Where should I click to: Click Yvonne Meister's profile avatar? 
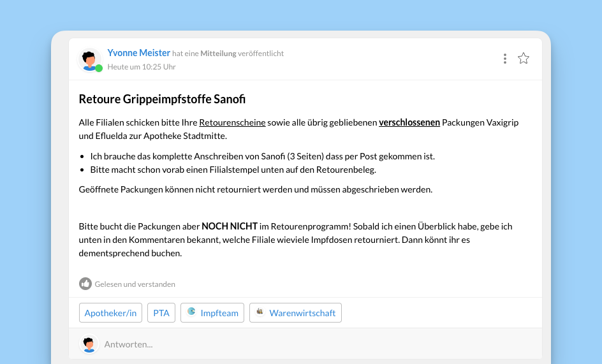[89, 59]
